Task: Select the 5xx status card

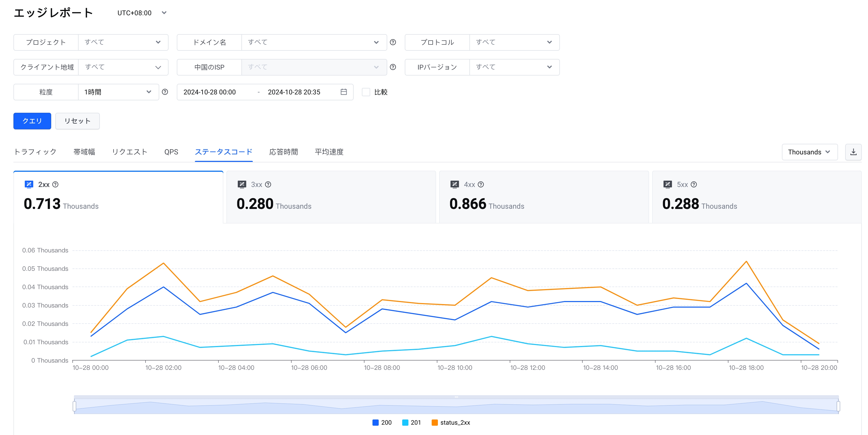Action: point(757,197)
